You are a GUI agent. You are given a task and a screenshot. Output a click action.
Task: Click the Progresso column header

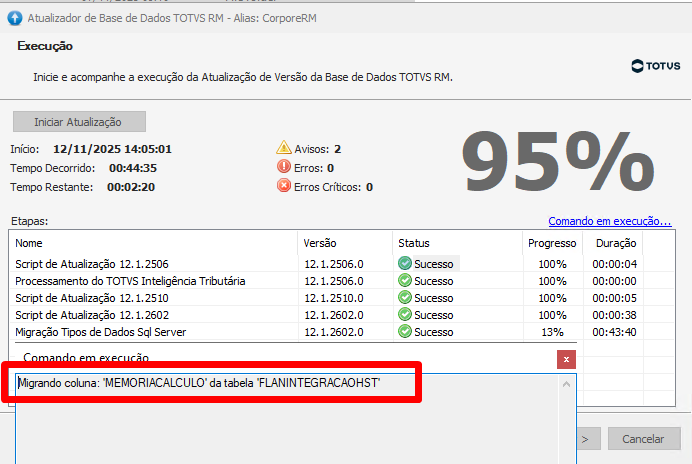(x=553, y=243)
